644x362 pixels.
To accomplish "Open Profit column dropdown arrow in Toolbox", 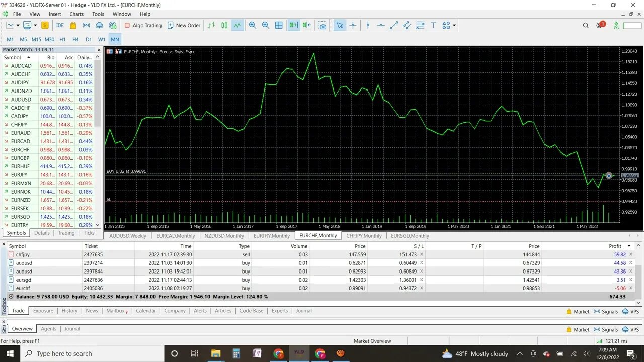I will (x=629, y=246).
